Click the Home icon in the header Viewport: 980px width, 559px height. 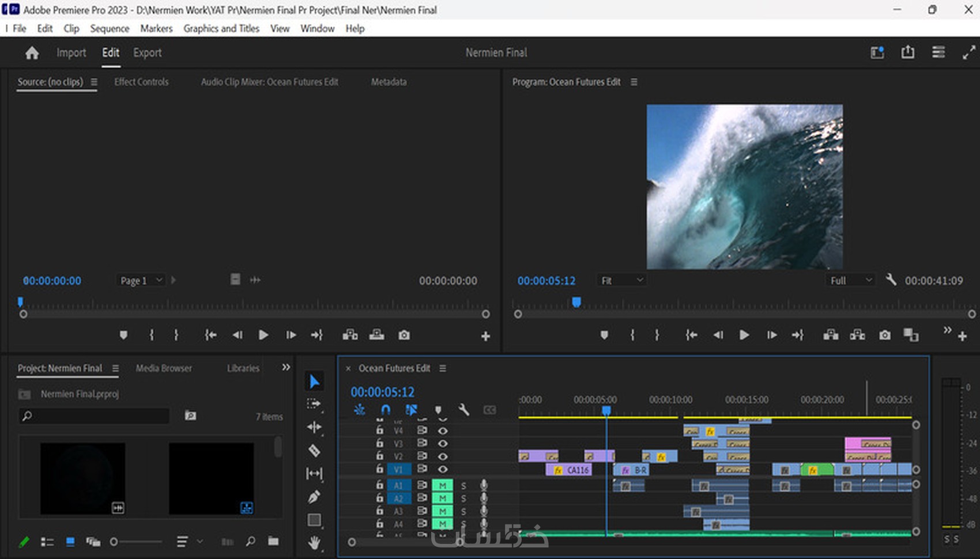pyautogui.click(x=32, y=53)
